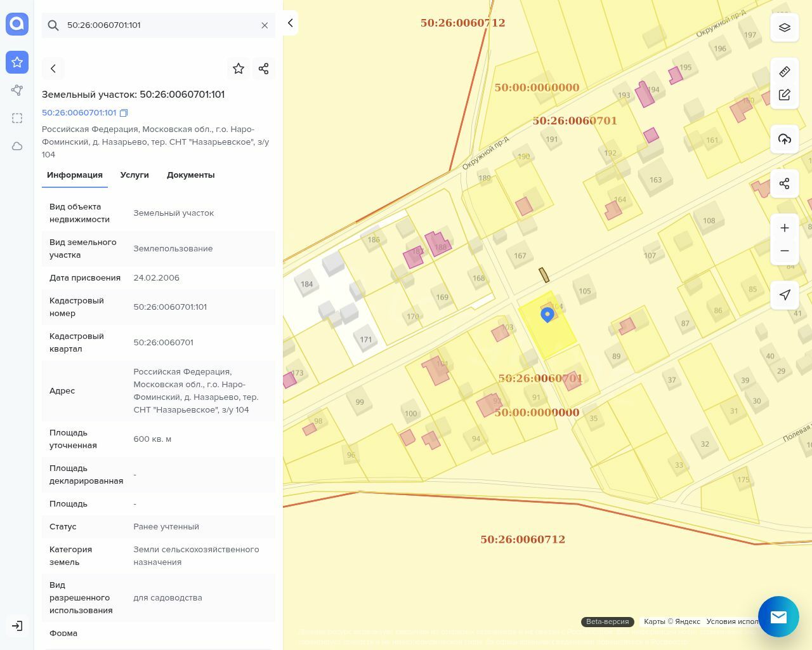Zoom out with the minus button

coord(785,251)
